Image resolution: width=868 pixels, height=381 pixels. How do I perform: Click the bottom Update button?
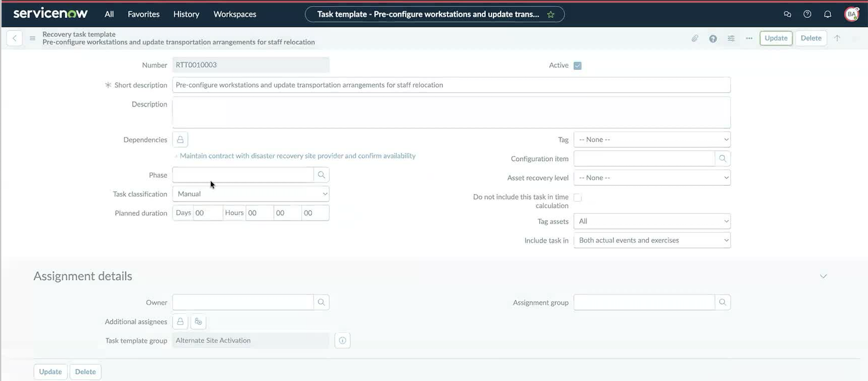pyautogui.click(x=51, y=372)
